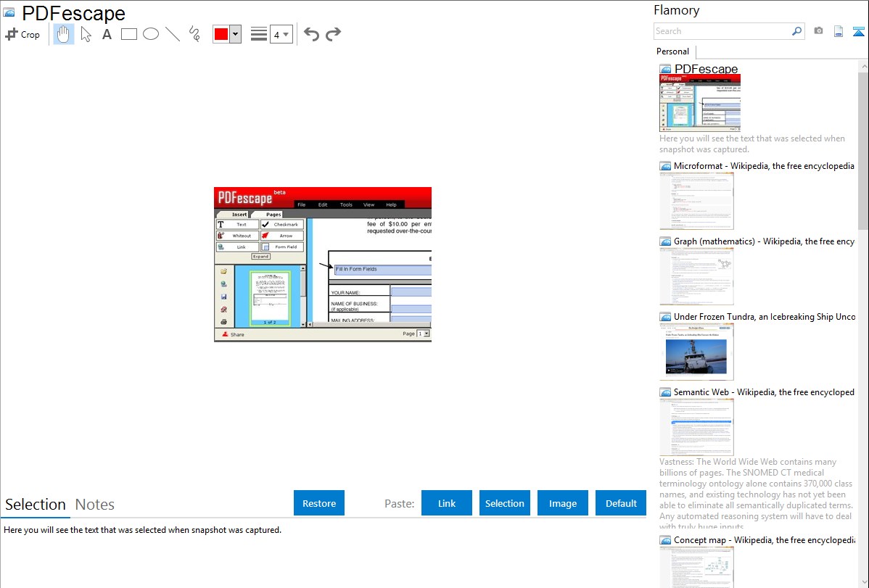Pick the ellipse drawing tool
The height and width of the screenshot is (588, 869).
[x=151, y=34]
